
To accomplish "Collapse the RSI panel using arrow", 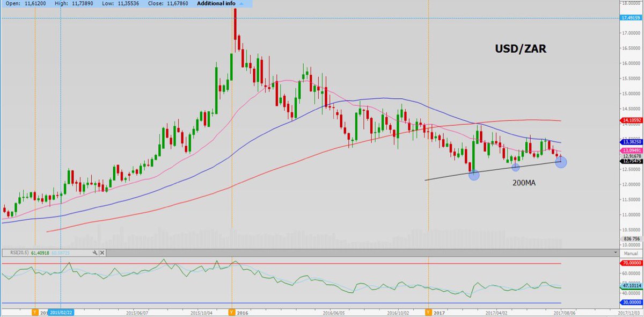I will pos(615,253).
